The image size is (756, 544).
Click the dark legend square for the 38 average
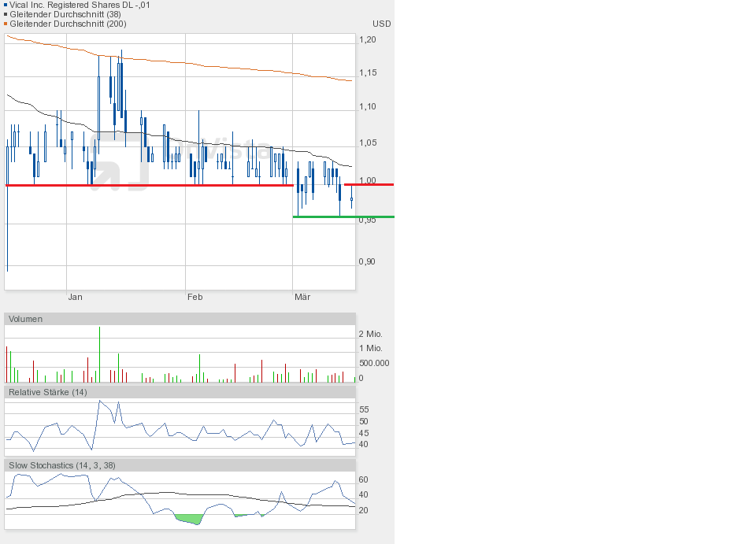6,14
